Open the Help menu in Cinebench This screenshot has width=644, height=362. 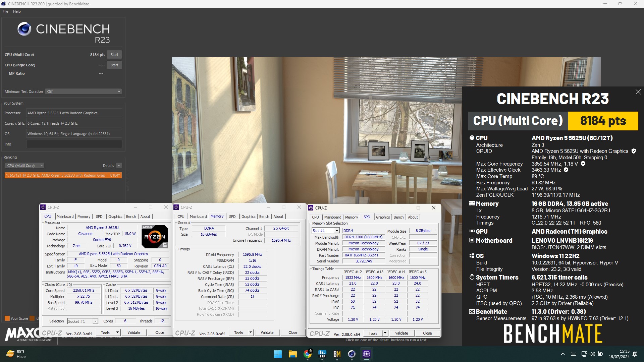point(17,11)
